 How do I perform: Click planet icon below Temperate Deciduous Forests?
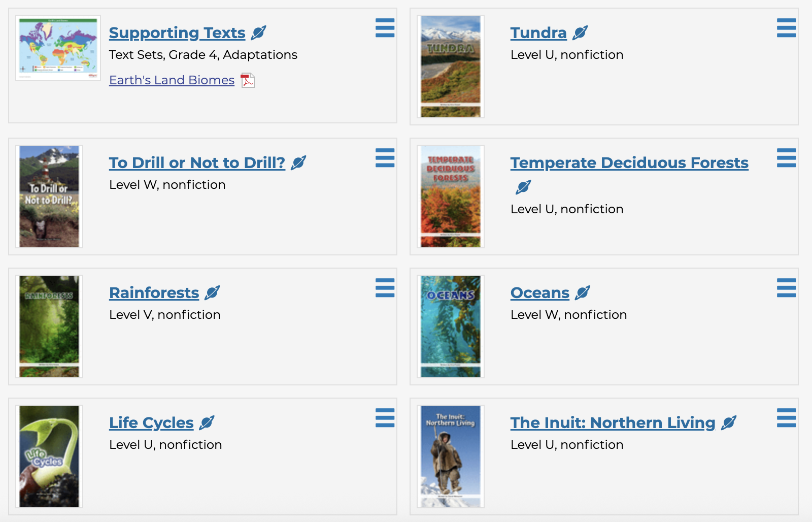[523, 187]
